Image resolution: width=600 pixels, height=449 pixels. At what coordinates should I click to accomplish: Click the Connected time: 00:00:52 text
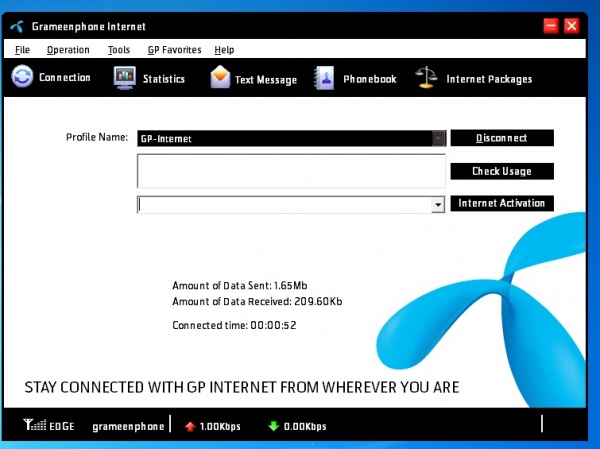234,325
